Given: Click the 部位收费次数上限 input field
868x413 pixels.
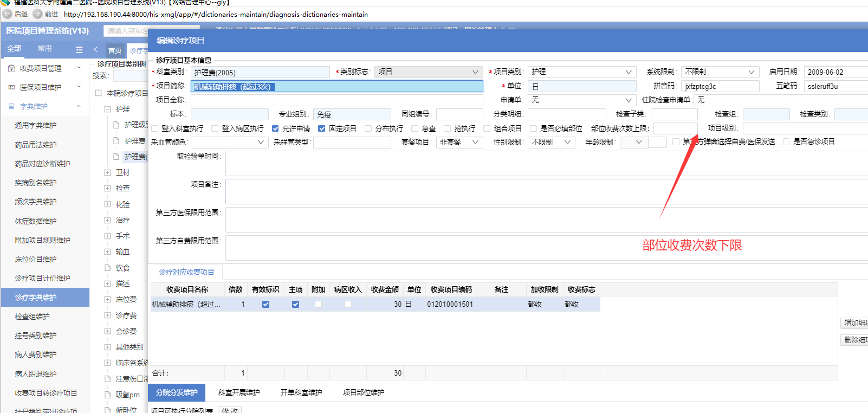Looking at the screenshot, I should 675,128.
